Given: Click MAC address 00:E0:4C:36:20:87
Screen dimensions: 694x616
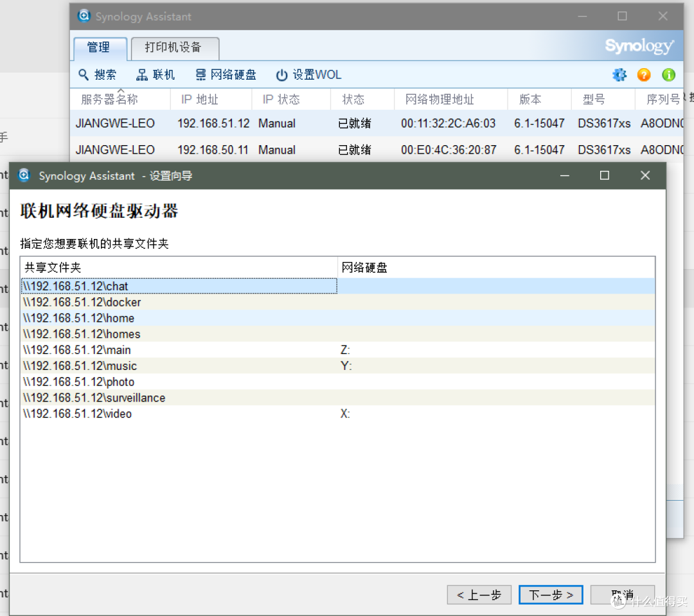Looking at the screenshot, I should (x=449, y=150).
